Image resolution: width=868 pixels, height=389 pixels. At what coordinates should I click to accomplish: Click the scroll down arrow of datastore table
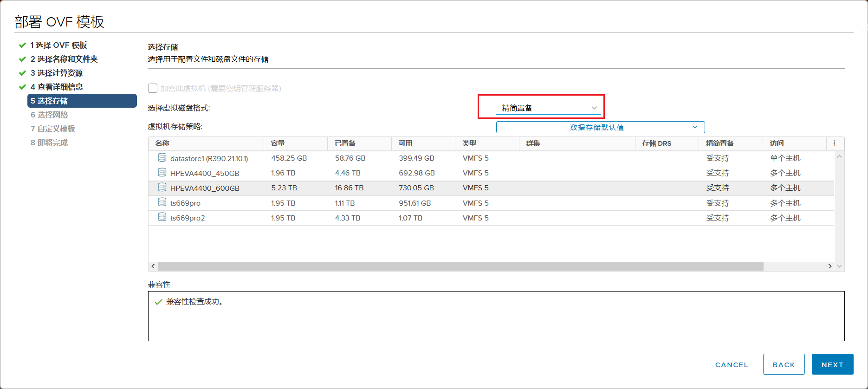(x=839, y=266)
